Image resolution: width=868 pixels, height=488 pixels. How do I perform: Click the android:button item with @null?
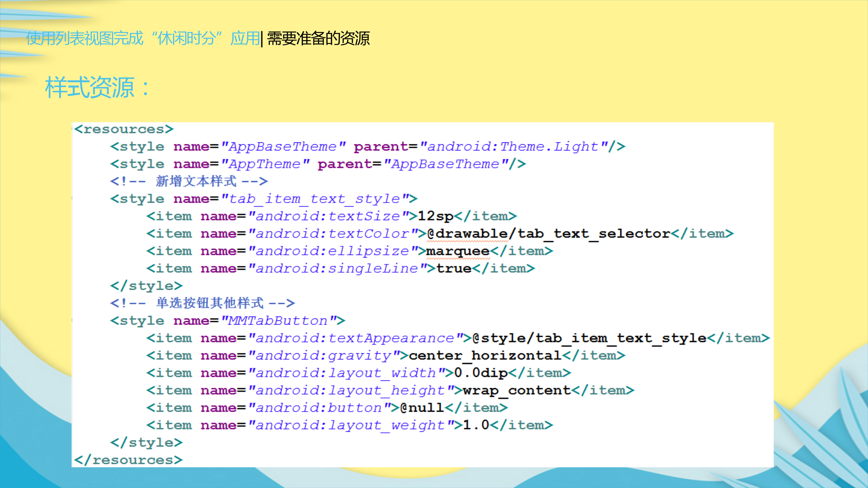pyautogui.click(x=327, y=408)
